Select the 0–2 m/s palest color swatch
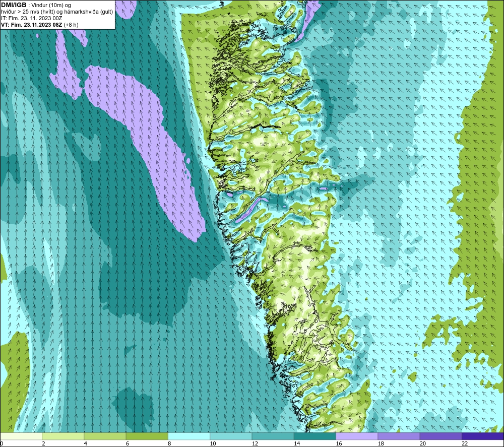504x447 pixels. tap(21, 436)
